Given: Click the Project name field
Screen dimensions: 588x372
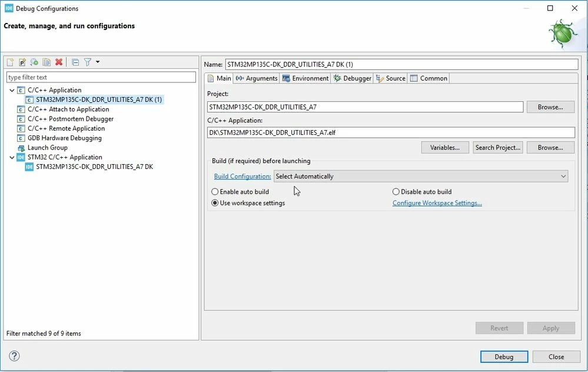Looking at the screenshot, I should point(366,107).
